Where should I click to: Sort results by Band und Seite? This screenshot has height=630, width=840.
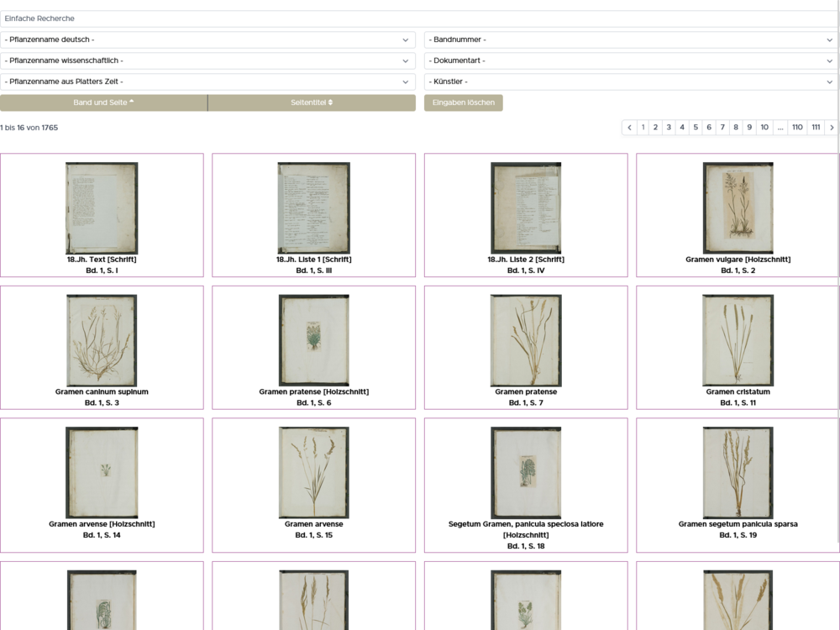103,102
